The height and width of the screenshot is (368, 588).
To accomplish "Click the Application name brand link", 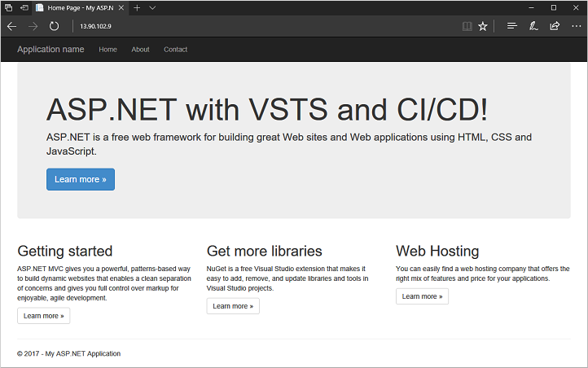I will pos(50,50).
